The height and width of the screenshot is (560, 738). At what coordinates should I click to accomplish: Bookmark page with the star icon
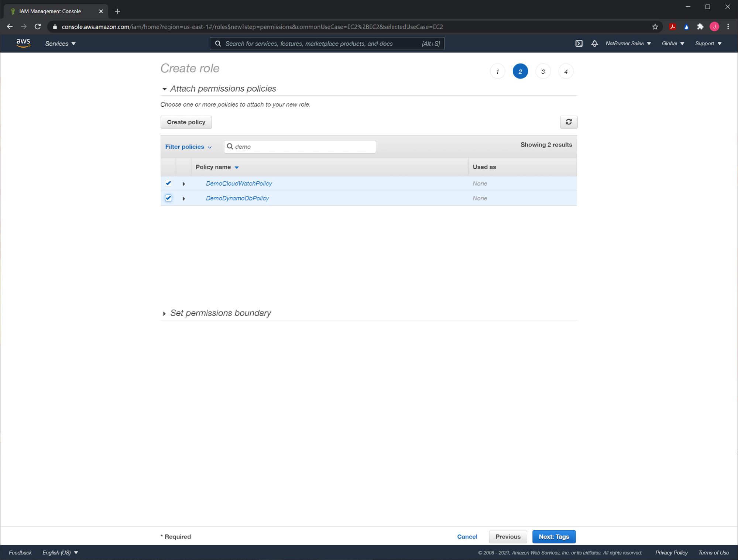655,27
